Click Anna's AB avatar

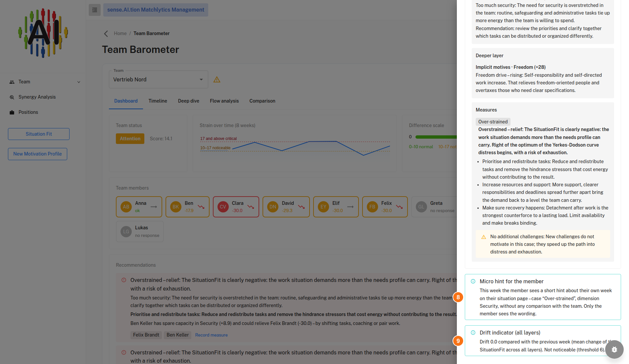pyautogui.click(x=126, y=207)
